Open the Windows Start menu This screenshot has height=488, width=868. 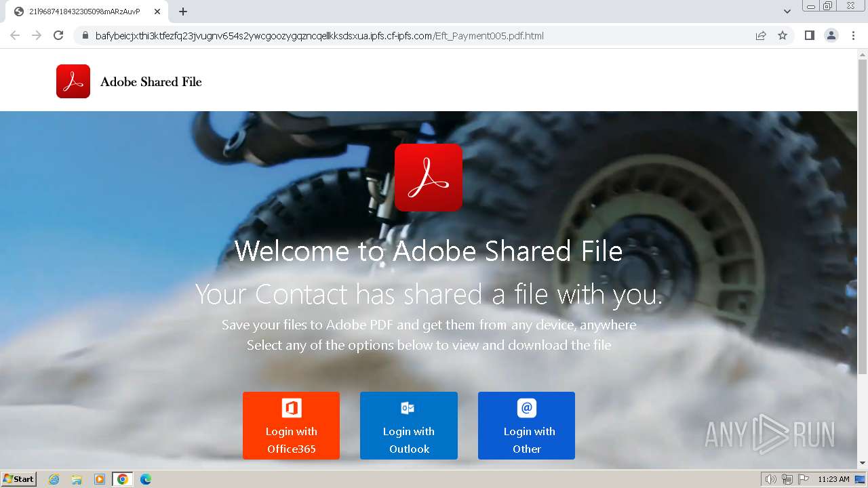pos(19,479)
